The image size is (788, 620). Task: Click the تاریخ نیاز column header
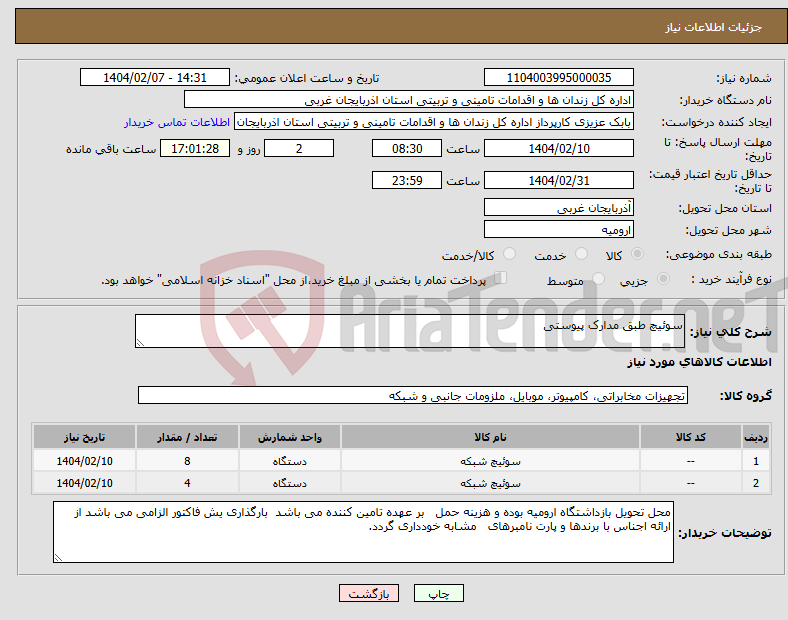(84, 437)
